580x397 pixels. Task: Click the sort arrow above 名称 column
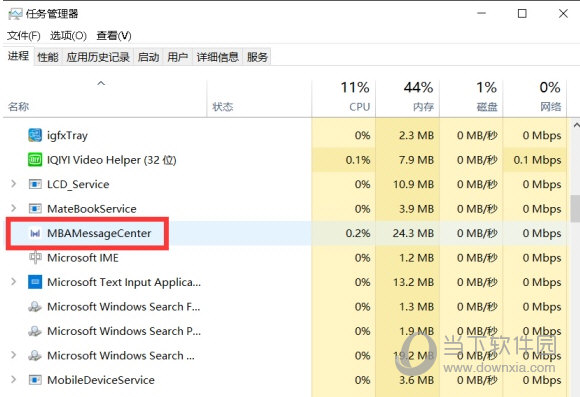(x=101, y=83)
